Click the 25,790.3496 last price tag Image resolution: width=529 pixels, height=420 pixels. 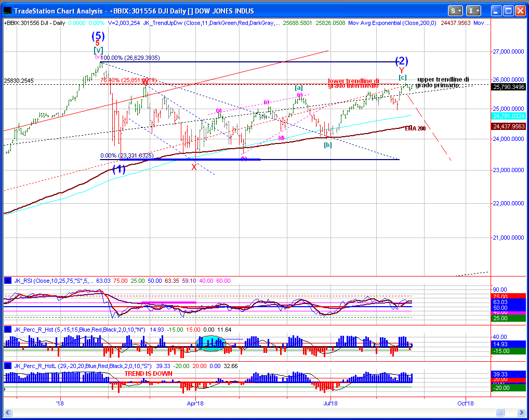click(509, 87)
